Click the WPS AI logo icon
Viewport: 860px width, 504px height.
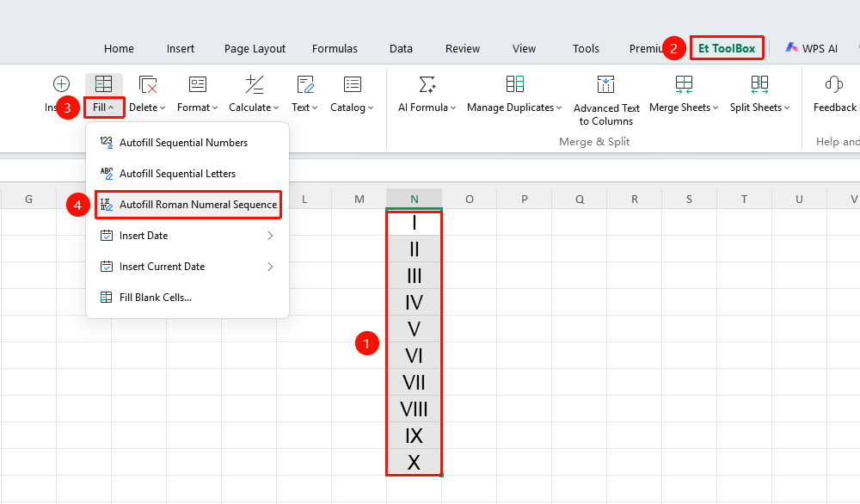pos(791,47)
